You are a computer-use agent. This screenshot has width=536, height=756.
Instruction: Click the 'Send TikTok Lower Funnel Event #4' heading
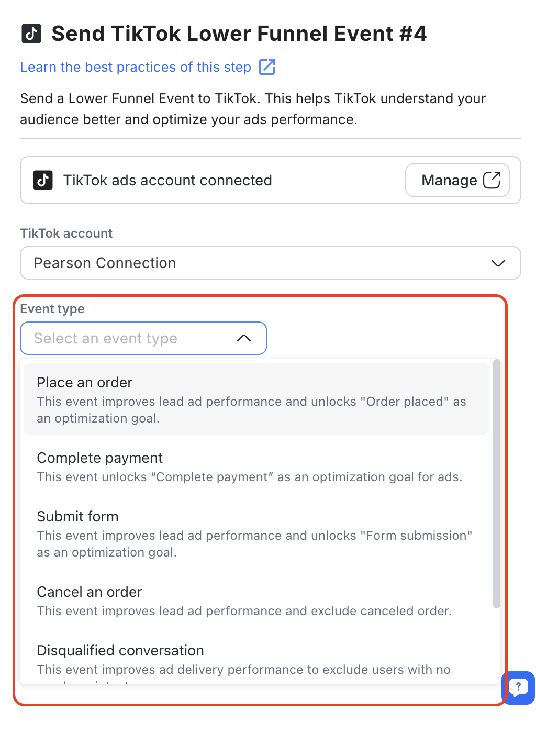pyautogui.click(x=239, y=34)
